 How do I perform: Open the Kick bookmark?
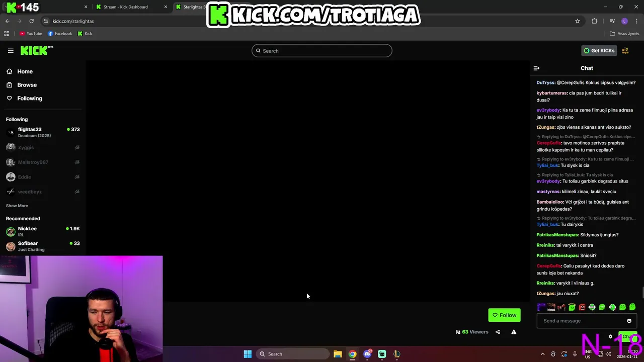pos(85,34)
